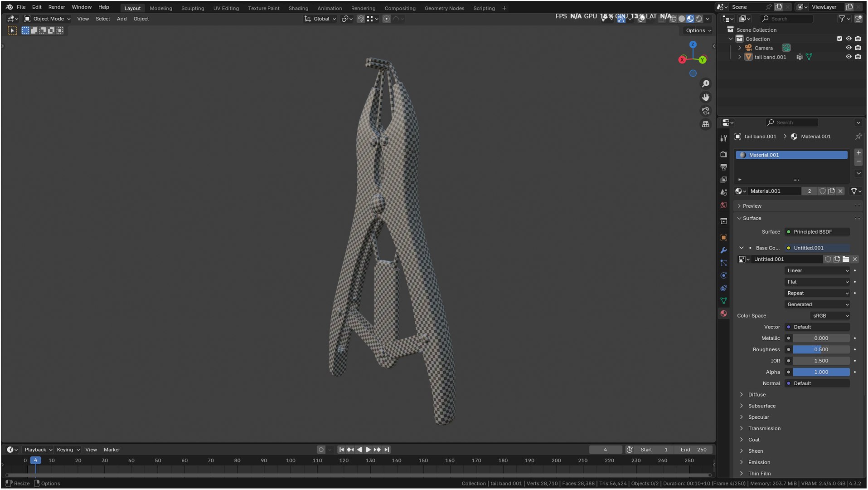Click the zoom magnifier viewport gizmo
This screenshot has width=868, height=490.
pos(706,84)
